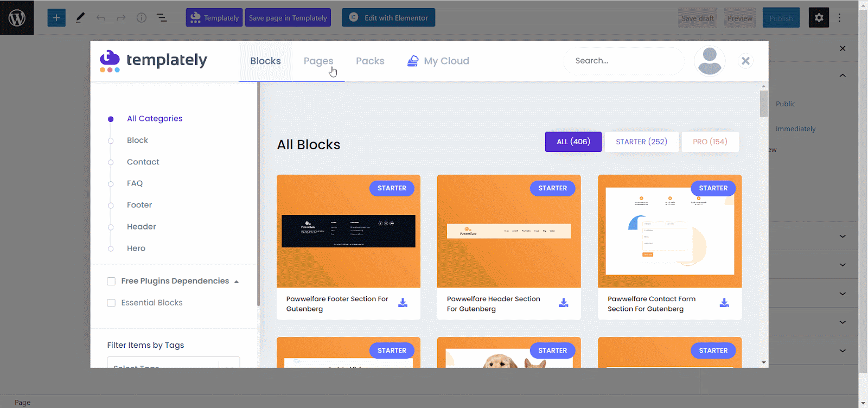Click Edit with Elementor button

388,17
